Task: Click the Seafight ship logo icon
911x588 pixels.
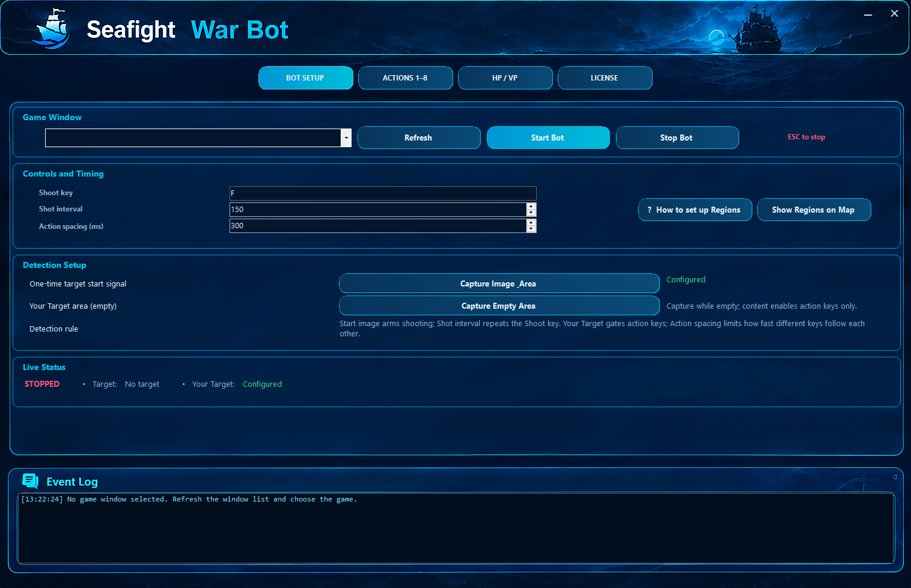Action: (x=53, y=28)
